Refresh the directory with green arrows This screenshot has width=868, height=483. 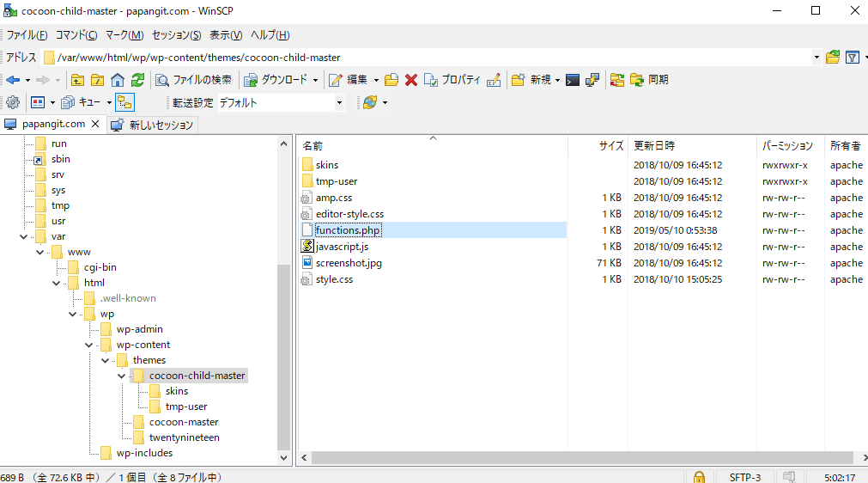[137, 80]
